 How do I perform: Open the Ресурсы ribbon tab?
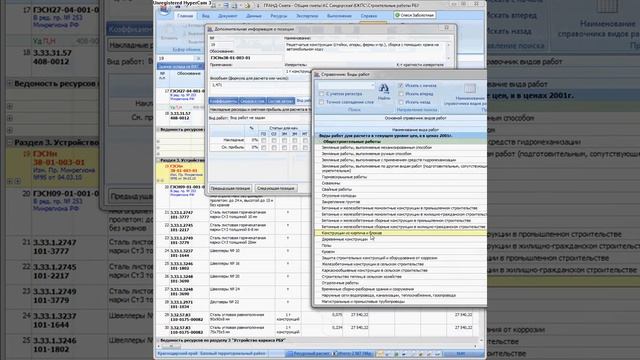click(279, 16)
